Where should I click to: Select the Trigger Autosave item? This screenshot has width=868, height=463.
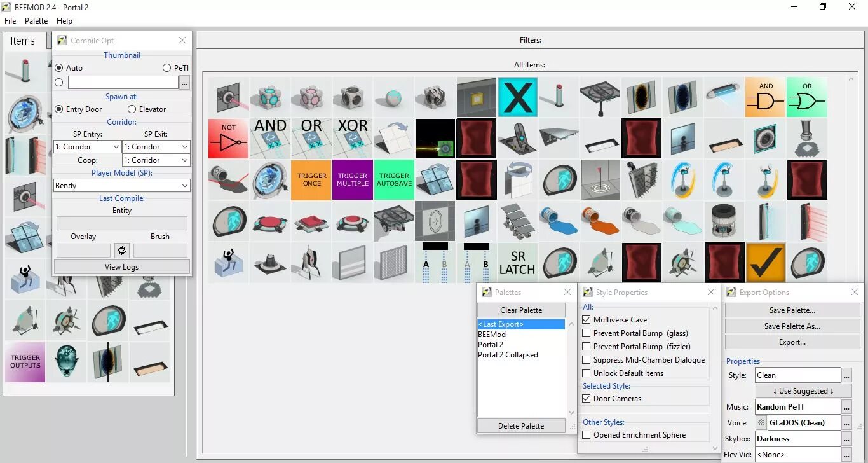(x=393, y=180)
